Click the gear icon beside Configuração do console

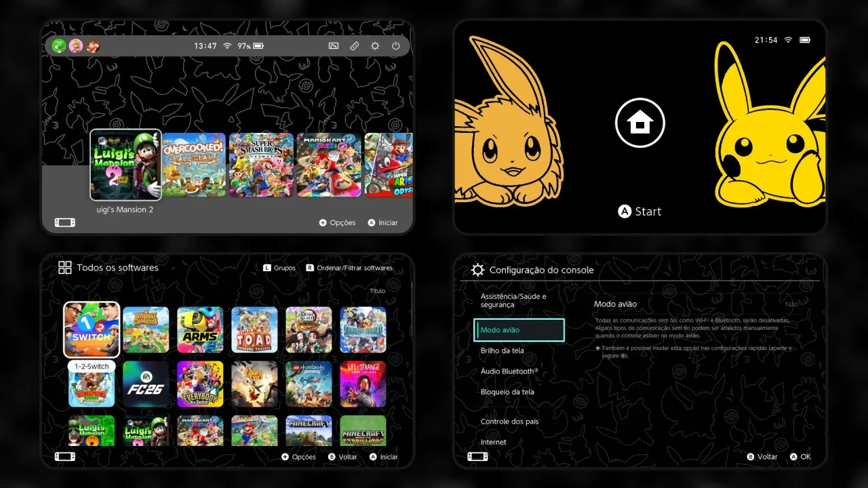point(477,270)
